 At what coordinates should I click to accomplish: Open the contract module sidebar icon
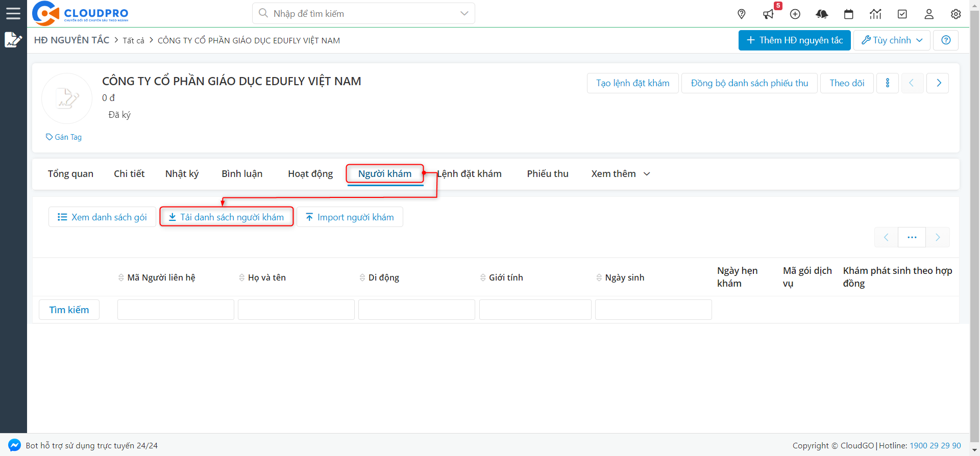point(13,39)
